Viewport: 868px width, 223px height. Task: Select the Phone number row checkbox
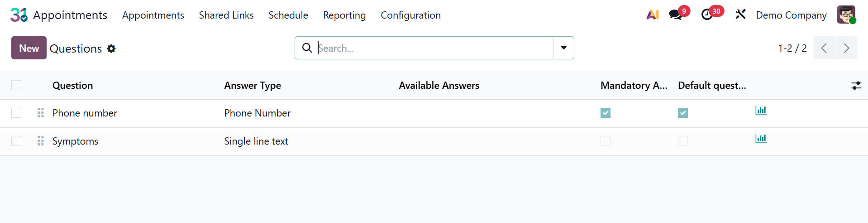(16, 113)
